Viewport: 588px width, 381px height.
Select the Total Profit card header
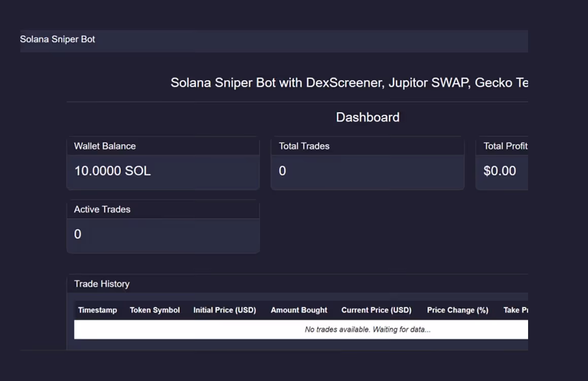click(502, 146)
